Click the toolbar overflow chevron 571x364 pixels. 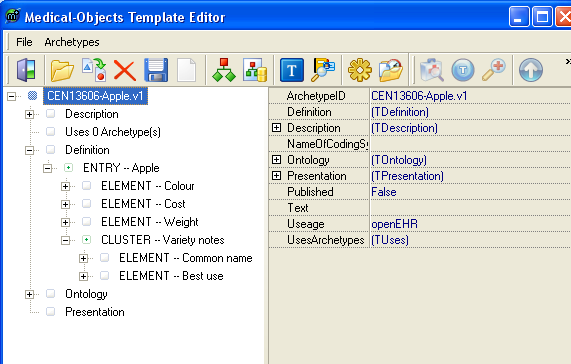tap(568, 62)
